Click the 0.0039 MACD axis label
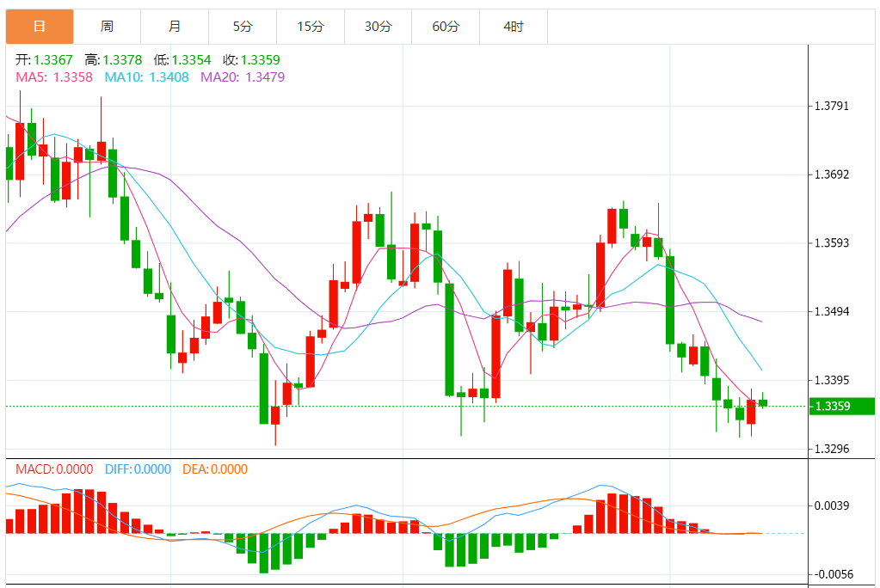Image resolution: width=880 pixels, height=588 pixels. [x=832, y=506]
